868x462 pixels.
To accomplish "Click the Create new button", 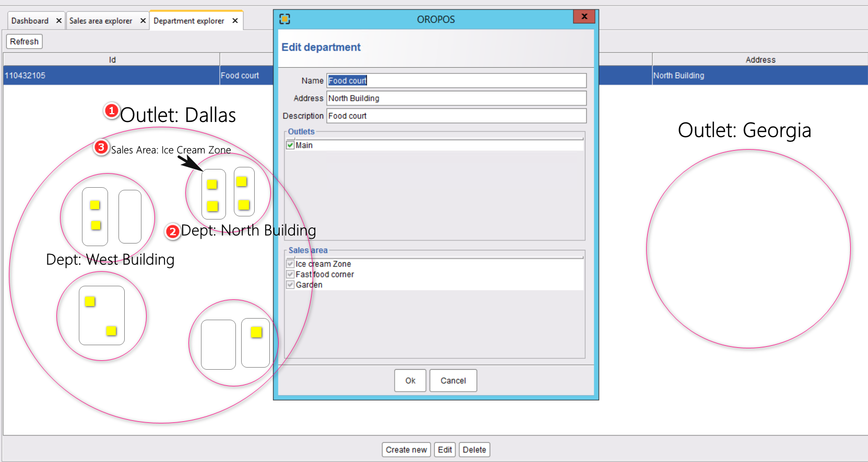I will (406, 449).
